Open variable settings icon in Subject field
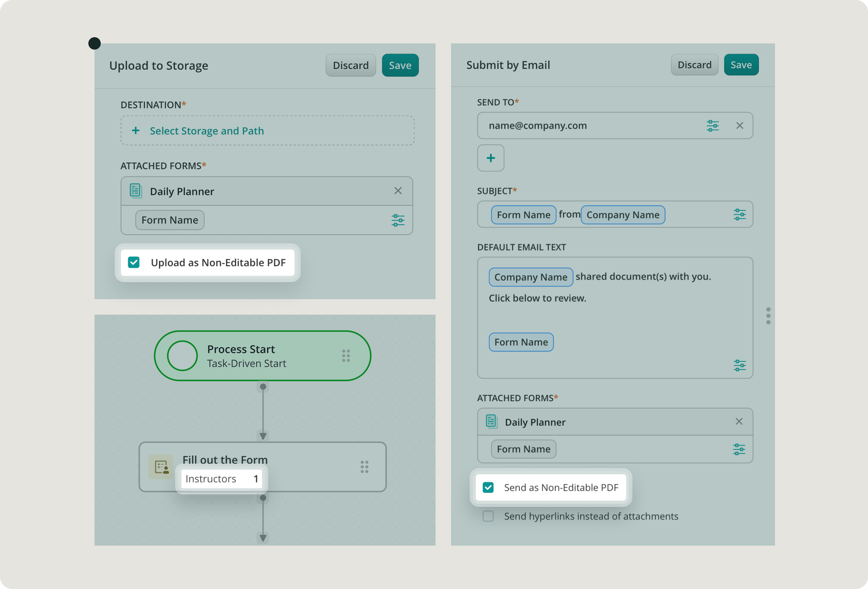Screen dimensions: 868x589 tap(739, 215)
